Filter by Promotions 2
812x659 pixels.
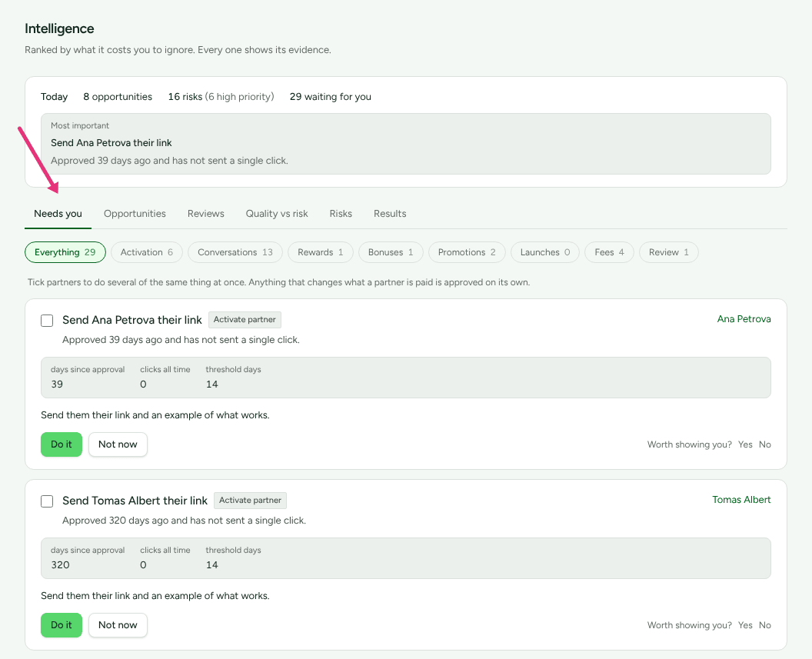467,252
